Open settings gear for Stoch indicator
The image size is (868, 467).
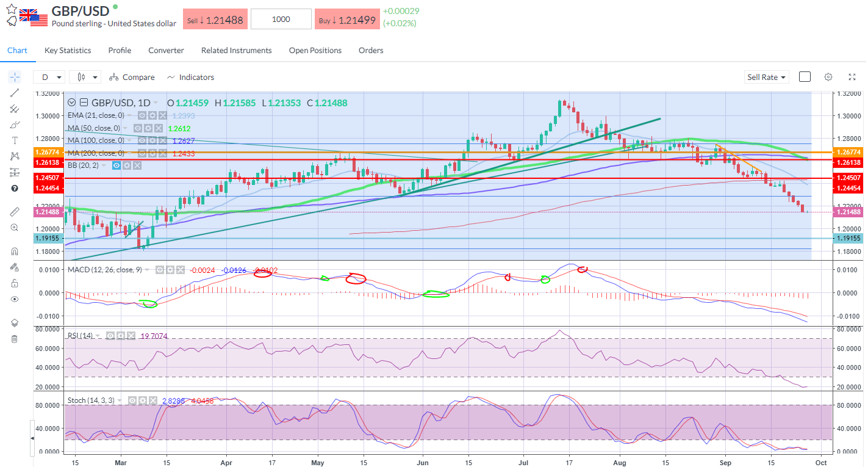point(143,400)
